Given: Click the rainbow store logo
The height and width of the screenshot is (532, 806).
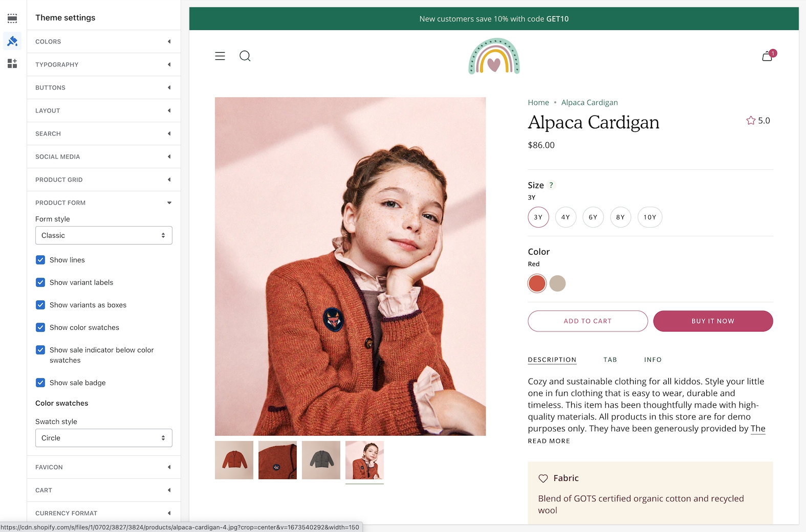Looking at the screenshot, I should [x=494, y=56].
